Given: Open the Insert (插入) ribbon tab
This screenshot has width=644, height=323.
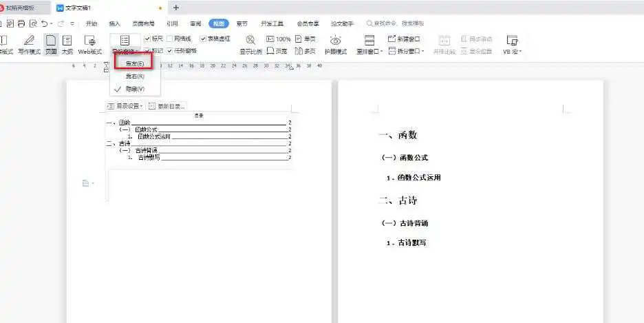Looking at the screenshot, I should point(115,24).
